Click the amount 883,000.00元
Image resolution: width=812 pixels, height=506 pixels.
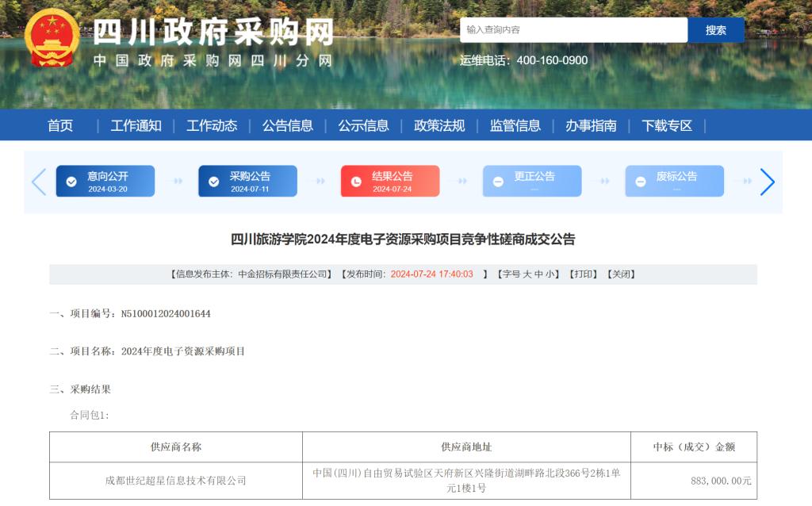pos(721,481)
